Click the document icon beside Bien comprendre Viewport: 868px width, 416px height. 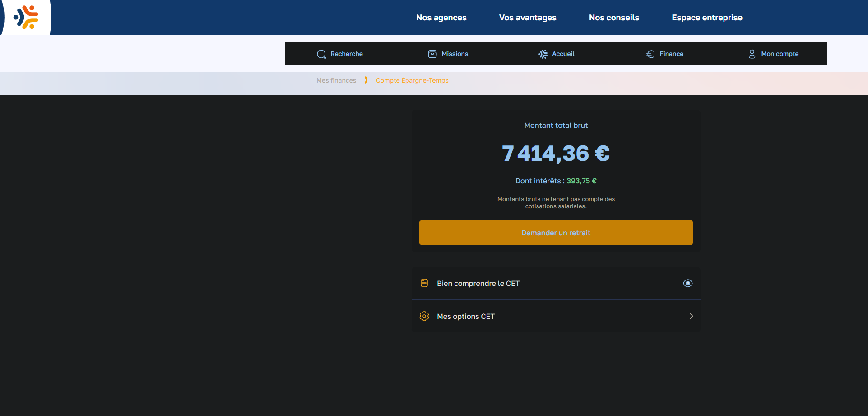point(424,283)
